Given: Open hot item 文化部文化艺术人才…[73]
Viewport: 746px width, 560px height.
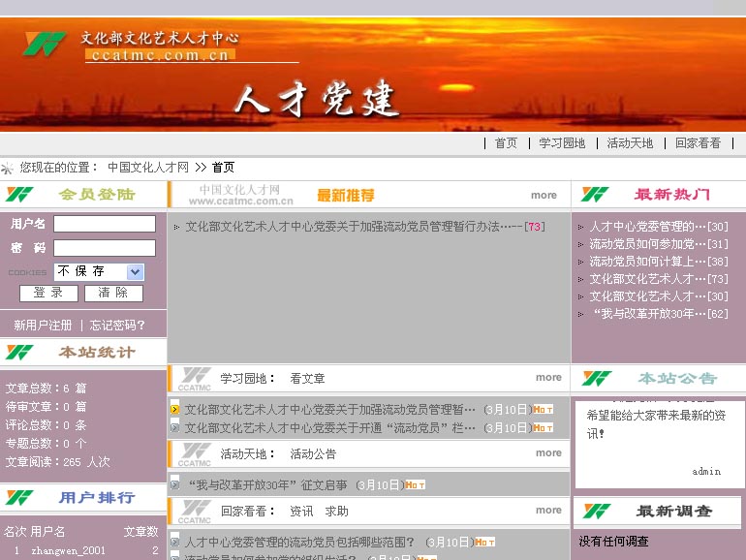Looking at the screenshot, I should tap(659, 279).
